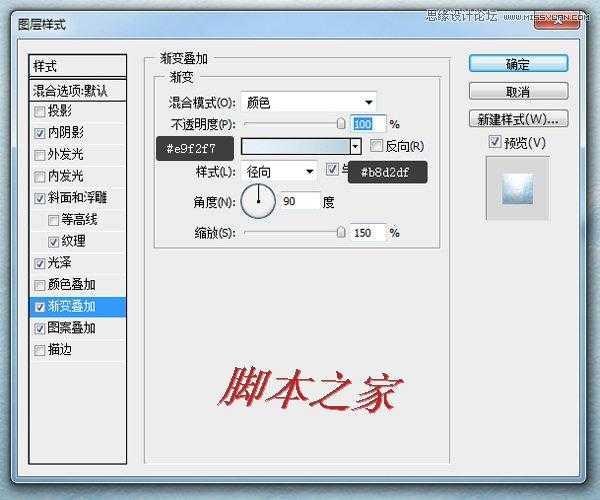
Task: Open the 内阴影 settings row
Action: coord(77,133)
